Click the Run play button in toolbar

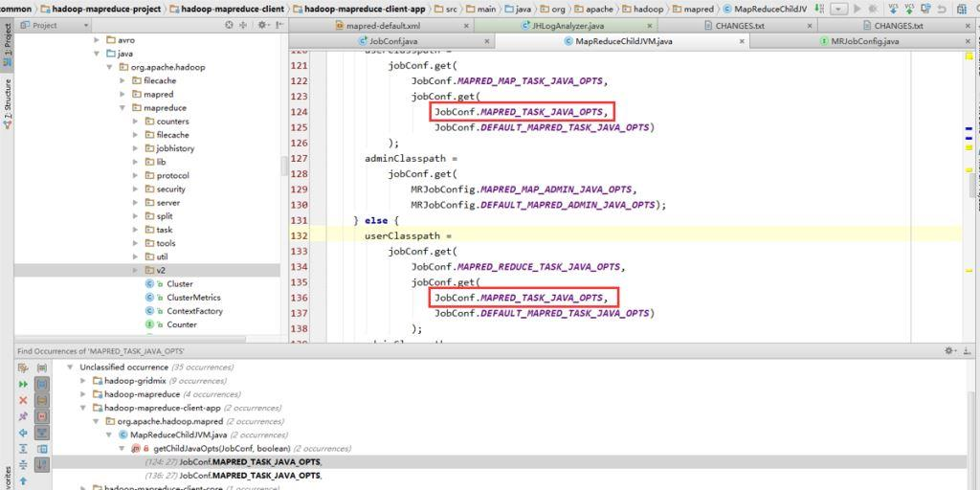tap(857, 9)
